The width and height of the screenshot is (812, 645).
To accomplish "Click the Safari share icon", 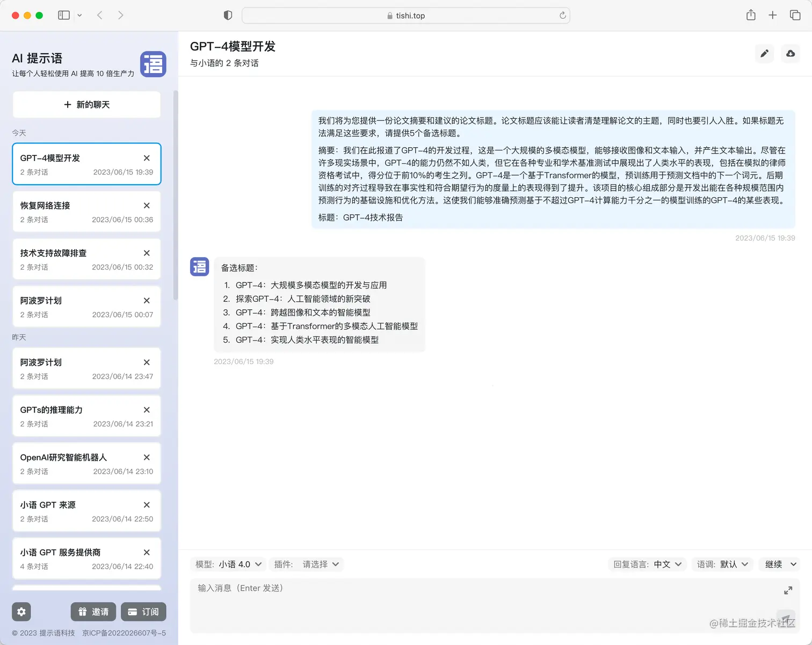I will (751, 15).
